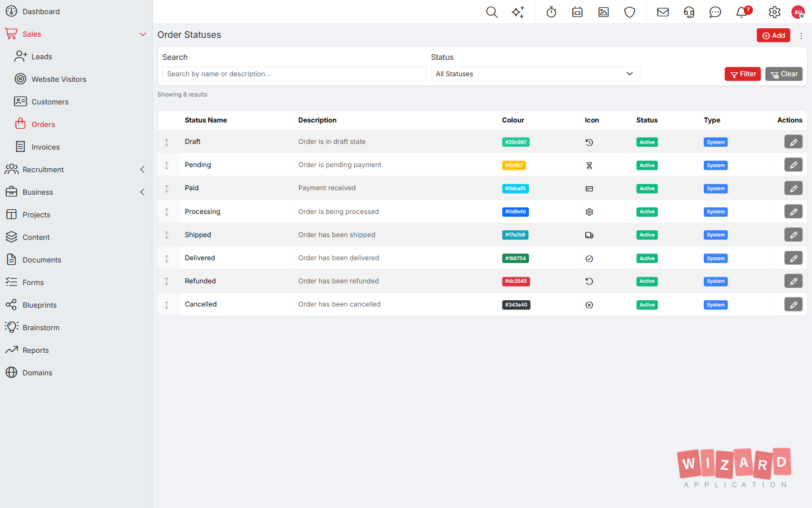
Task: Expand the Business submenu chevron
Action: [x=143, y=192]
